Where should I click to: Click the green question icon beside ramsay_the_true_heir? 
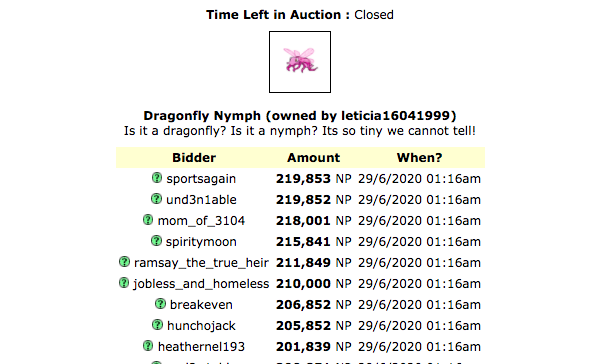point(124,262)
